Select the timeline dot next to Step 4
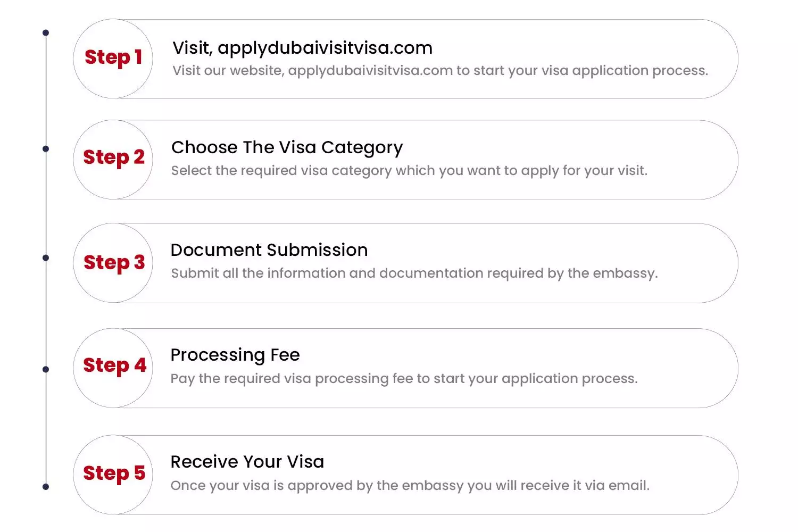The height and width of the screenshot is (532, 798). (46, 369)
